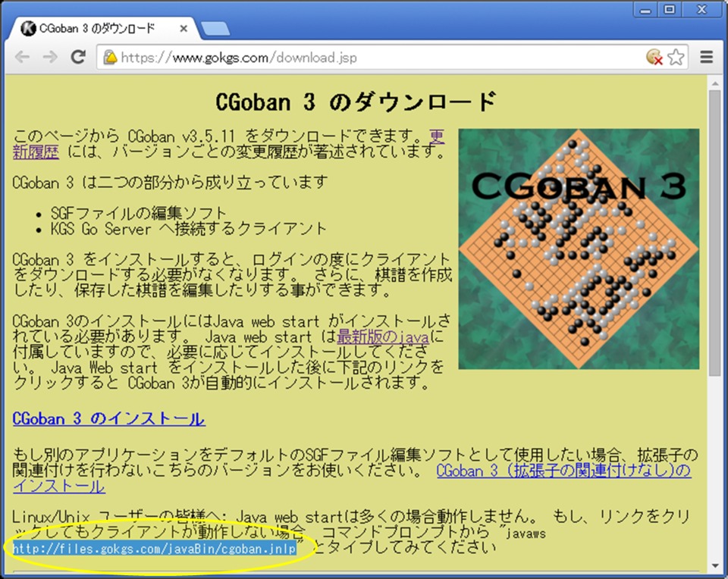Reload the page with the refresh icon

[78, 57]
